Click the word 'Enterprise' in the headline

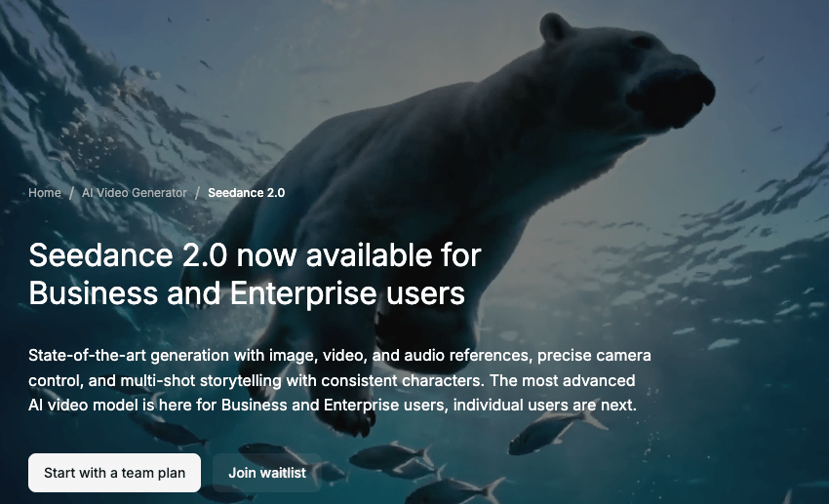coord(304,293)
